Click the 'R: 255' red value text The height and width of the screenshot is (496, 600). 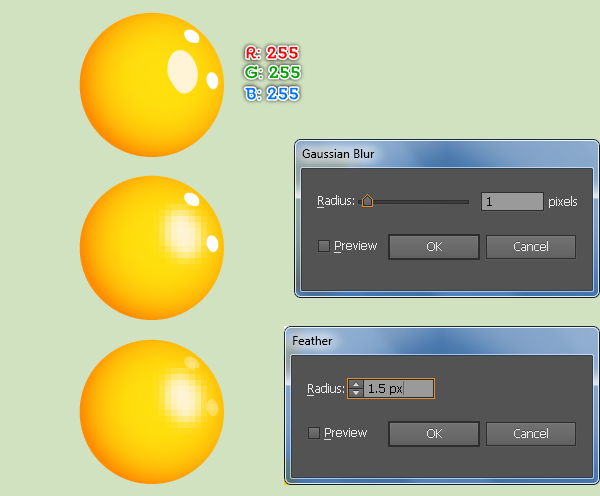[x=272, y=53]
